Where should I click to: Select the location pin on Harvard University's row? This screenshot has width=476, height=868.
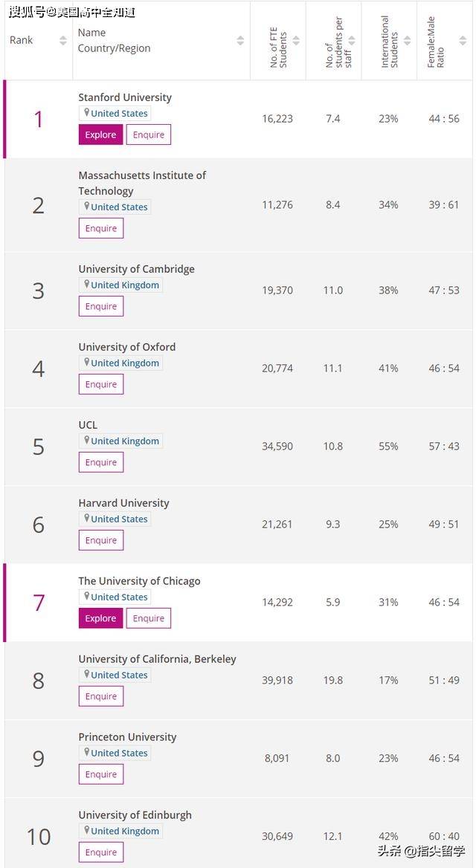pos(87,519)
